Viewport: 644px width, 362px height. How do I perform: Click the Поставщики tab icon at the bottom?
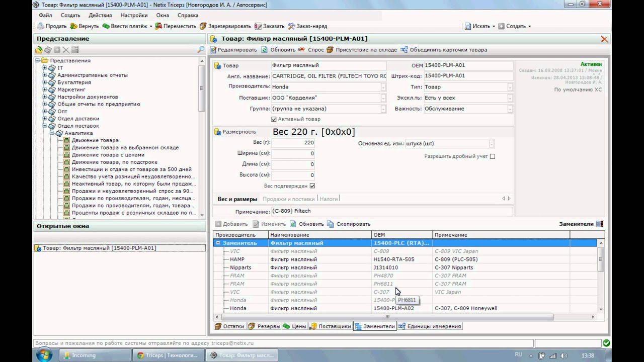coord(313,326)
